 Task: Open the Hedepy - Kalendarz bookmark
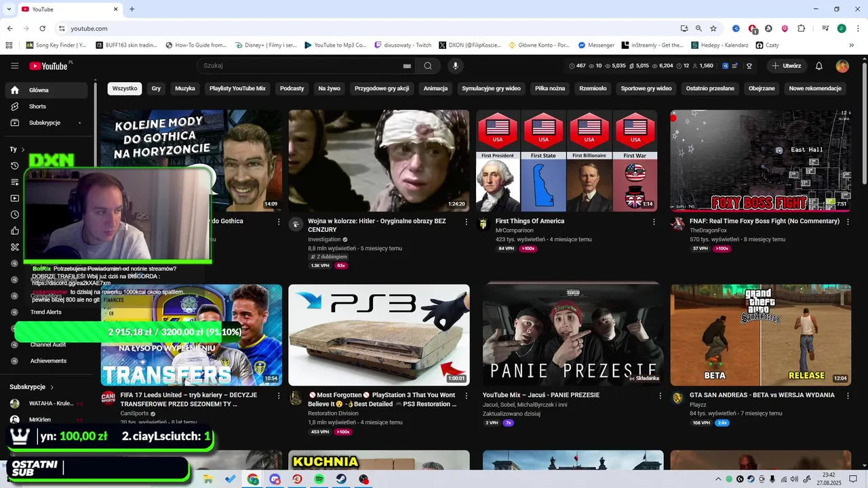click(719, 45)
